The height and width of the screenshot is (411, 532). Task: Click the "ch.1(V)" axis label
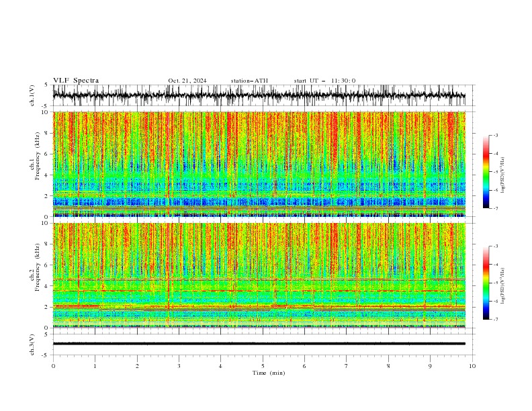(32, 95)
